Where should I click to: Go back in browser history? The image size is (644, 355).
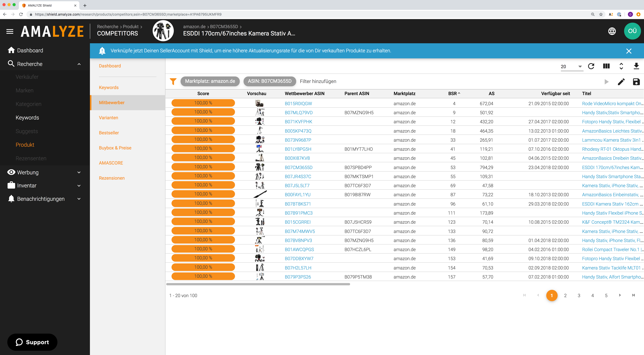(5, 14)
